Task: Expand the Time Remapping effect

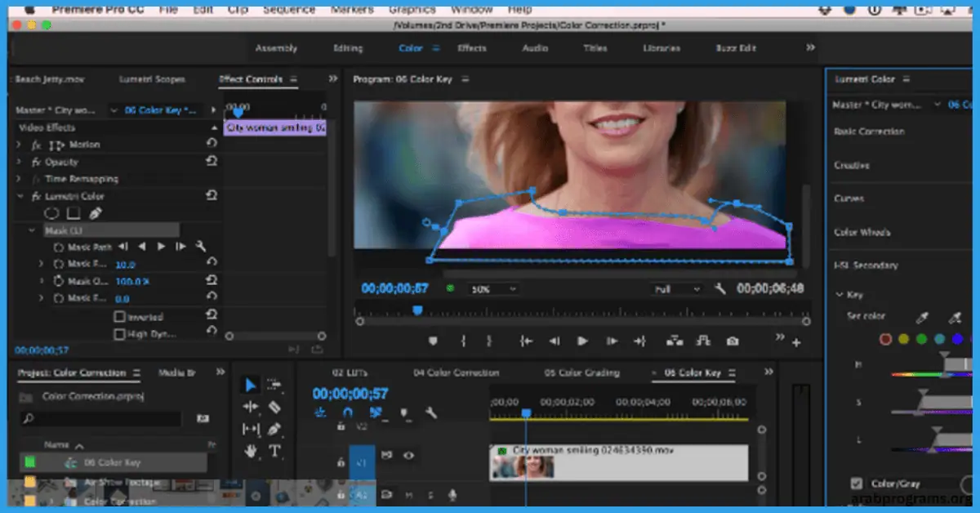Action: tap(20, 179)
